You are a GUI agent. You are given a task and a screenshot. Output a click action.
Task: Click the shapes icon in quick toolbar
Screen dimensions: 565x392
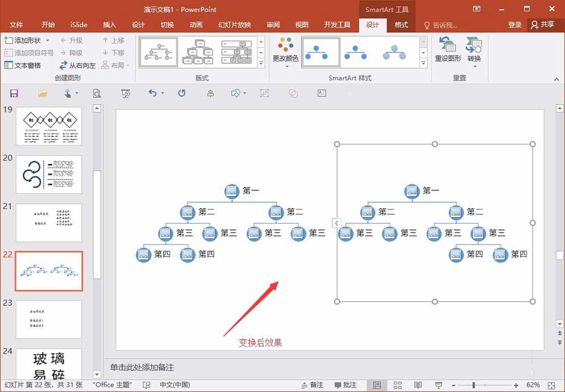coord(235,94)
